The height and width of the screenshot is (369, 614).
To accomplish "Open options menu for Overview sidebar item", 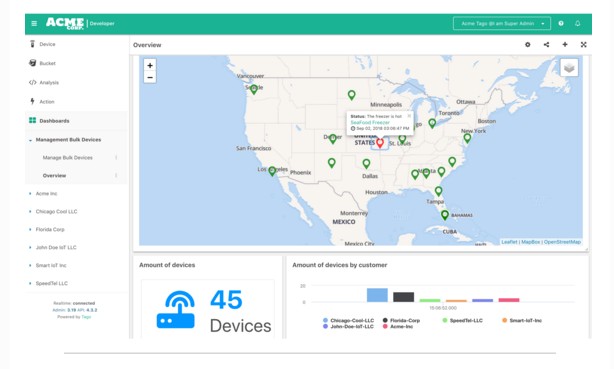I will coord(116,175).
